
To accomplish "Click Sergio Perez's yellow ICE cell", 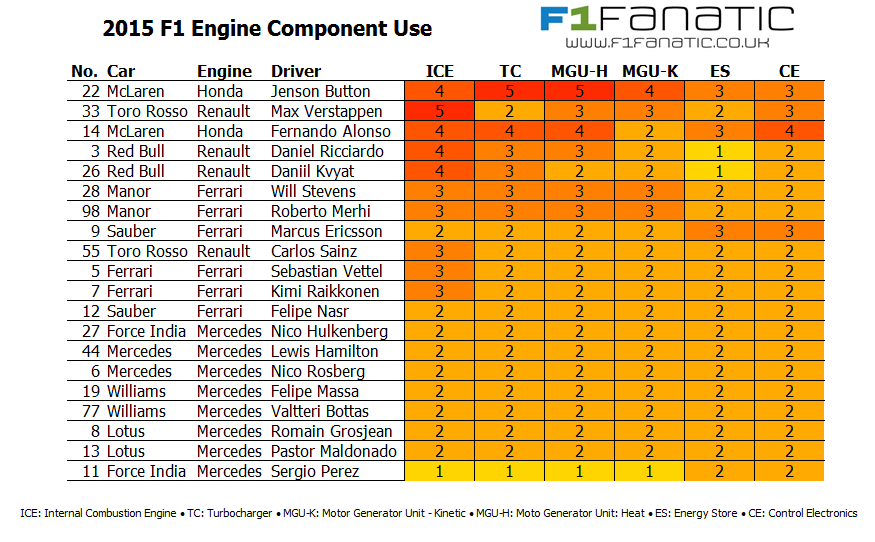I will [x=440, y=471].
